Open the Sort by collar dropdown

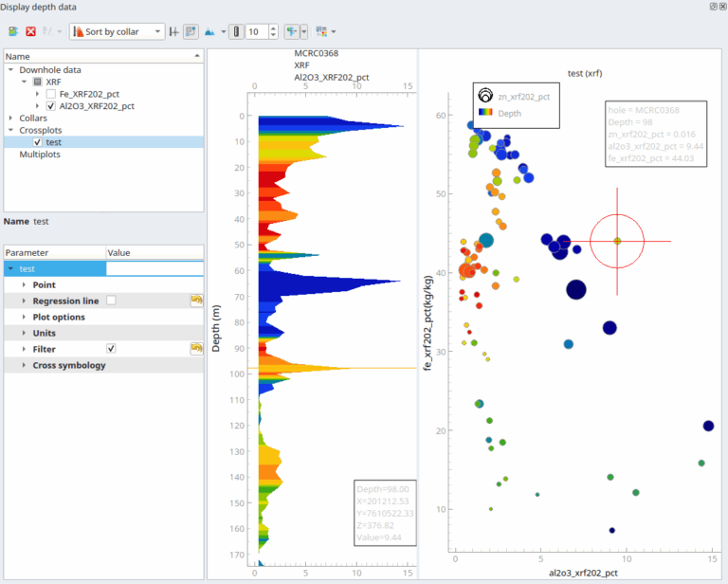(117, 31)
